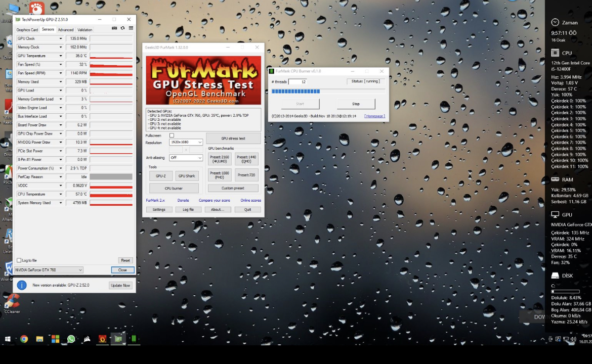The width and height of the screenshot is (592, 364).
Task: Enable the Log to file checkbox
Action: [19, 260]
